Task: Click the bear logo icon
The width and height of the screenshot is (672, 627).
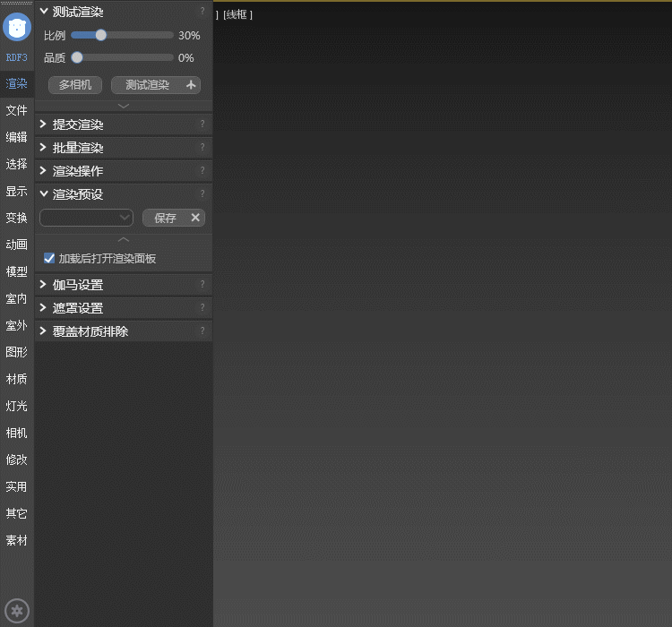Action: pos(17,27)
